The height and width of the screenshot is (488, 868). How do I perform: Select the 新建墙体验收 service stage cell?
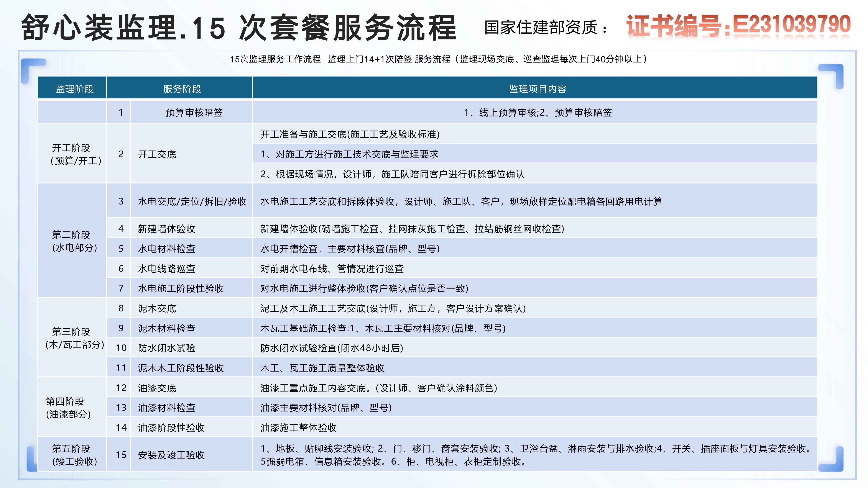pos(166,229)
